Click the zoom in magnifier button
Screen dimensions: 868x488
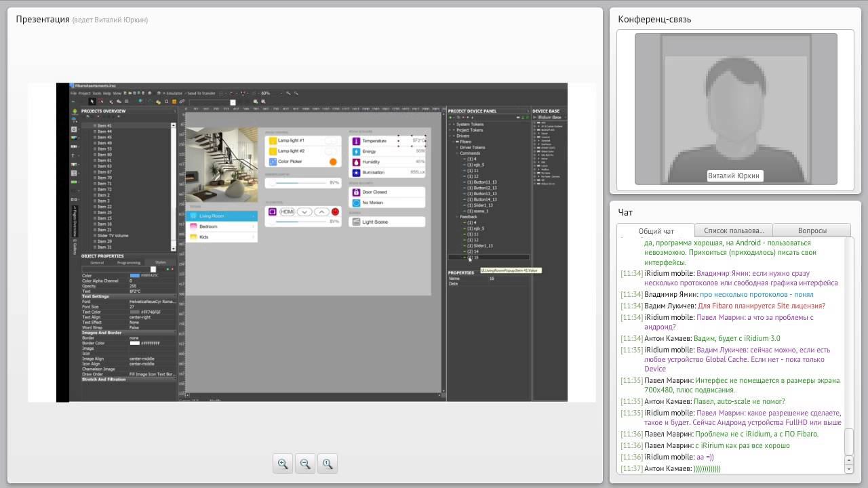tap(283, 464)
